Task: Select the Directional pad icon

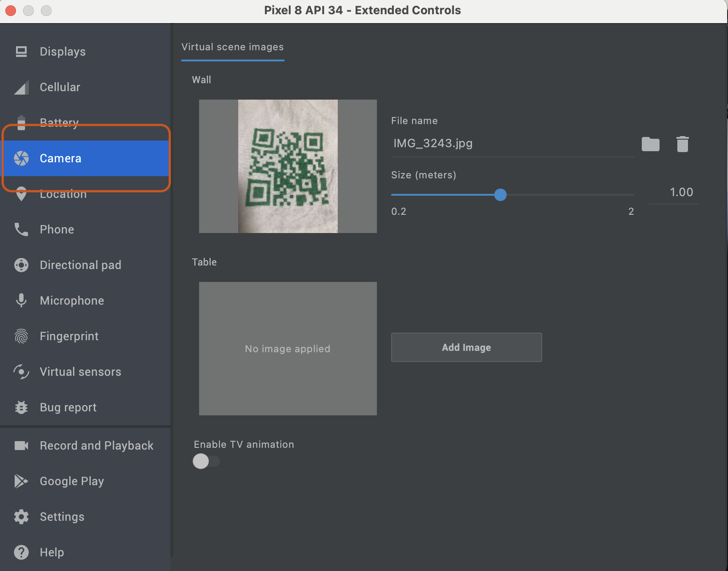Action: coord(21,265)
